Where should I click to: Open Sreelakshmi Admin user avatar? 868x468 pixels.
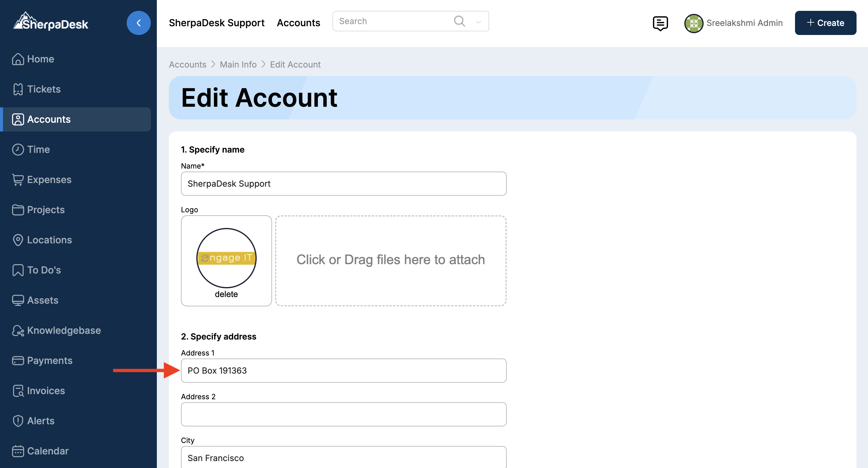693,23
